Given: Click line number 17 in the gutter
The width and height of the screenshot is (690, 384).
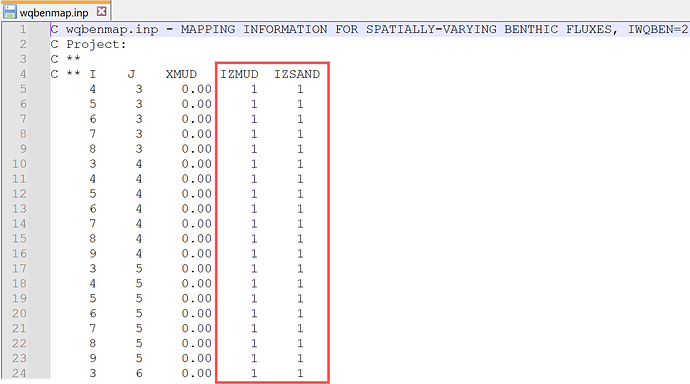Looking at the screenshot, I should click(19, 269).
